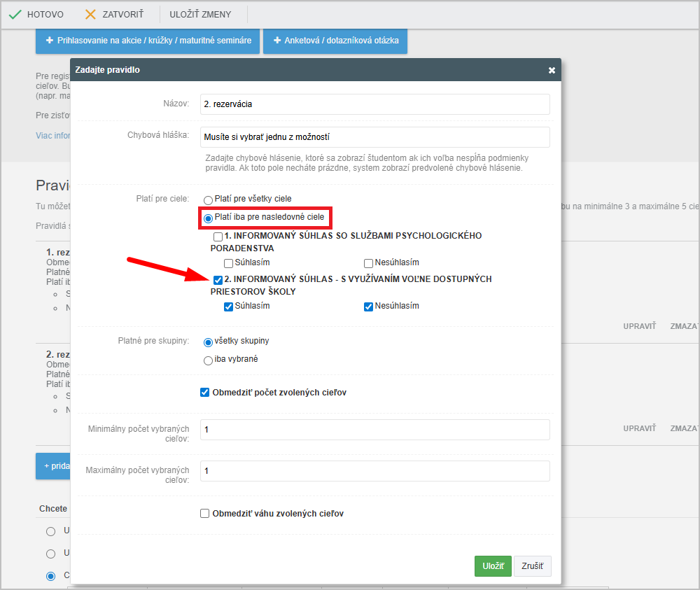Click ULOŽIŤ ZMENY in the toolbar

click(x=200, y=14)
